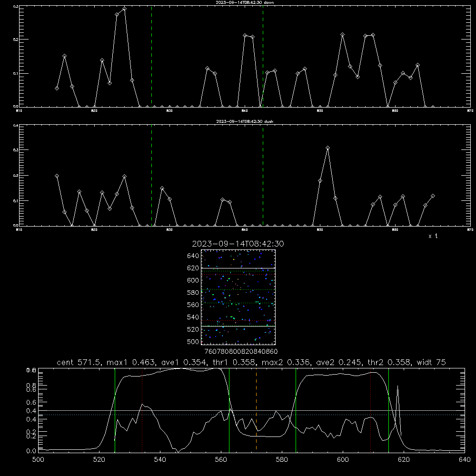Click the lower white horizontal line in color image

point(238,326)
